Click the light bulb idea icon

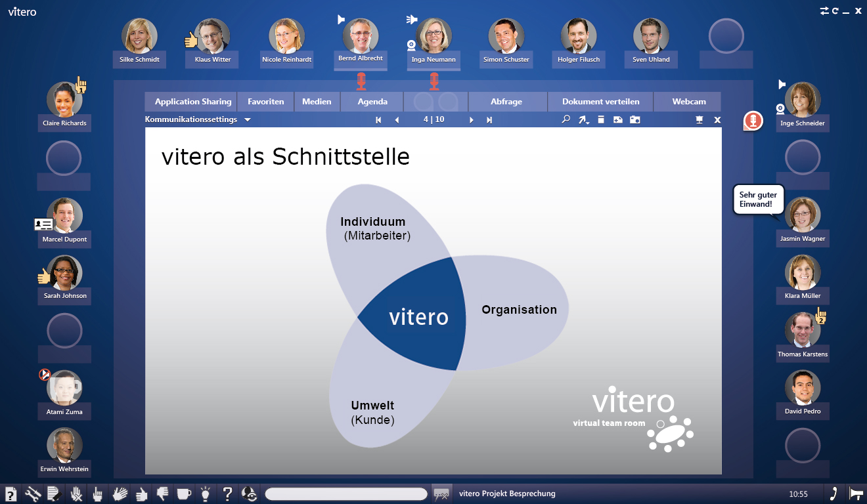[x=206, y=493]
